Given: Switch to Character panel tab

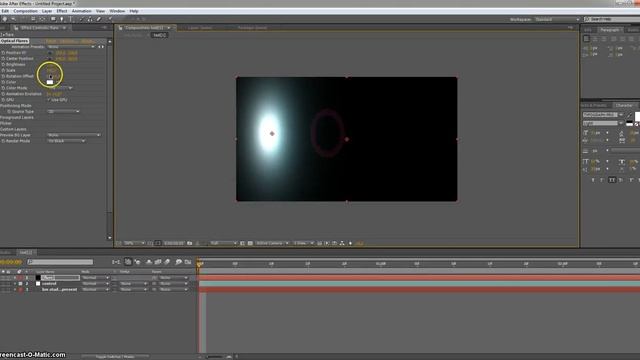Looking at the screenshot, I should [624, 105].
